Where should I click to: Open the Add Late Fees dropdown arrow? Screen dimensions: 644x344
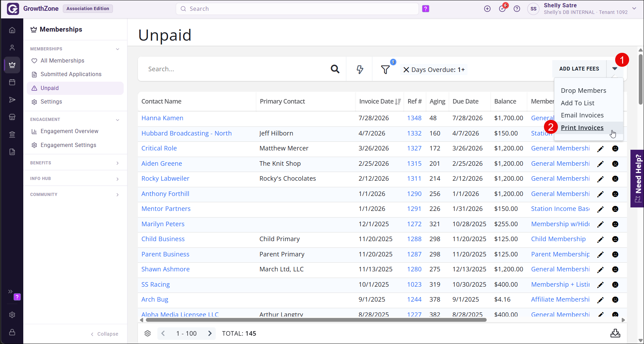pos(615,69)
